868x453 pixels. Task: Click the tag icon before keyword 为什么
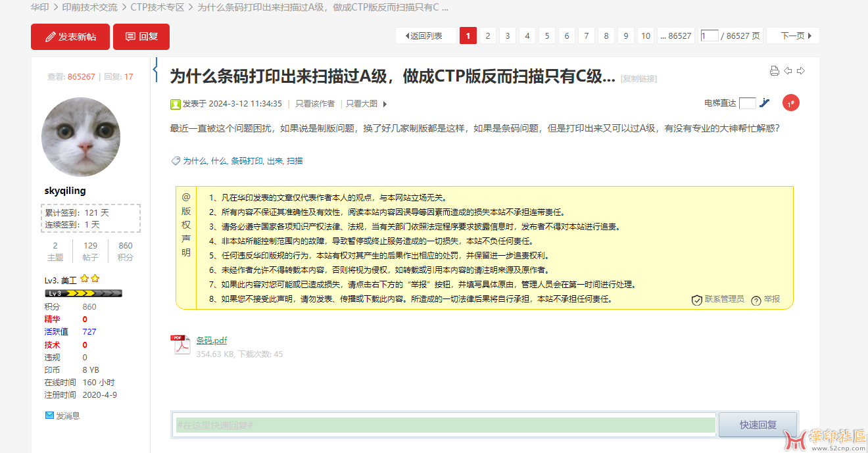pyautogui.click(x=175, y=160)
